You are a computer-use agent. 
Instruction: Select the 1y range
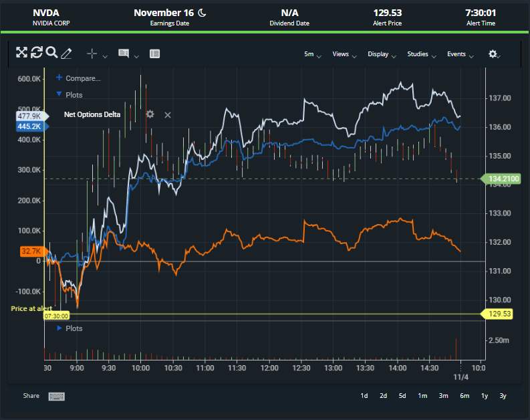click(x=485, y=396)
